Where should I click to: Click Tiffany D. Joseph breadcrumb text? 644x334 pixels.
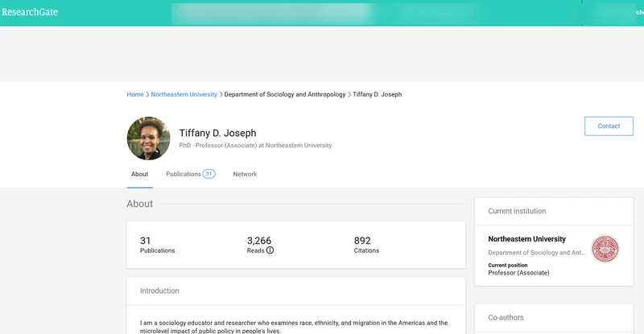tap(377, 94)
